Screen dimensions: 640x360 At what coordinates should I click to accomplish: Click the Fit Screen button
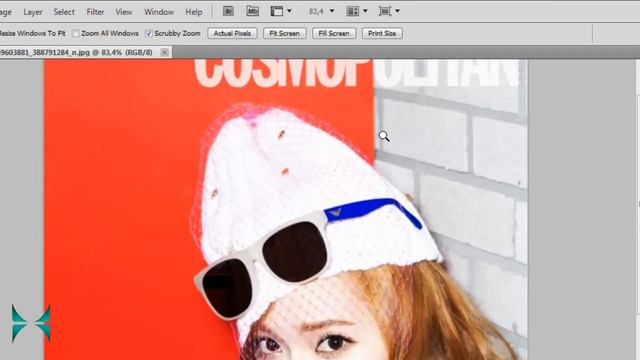[284, 33]
